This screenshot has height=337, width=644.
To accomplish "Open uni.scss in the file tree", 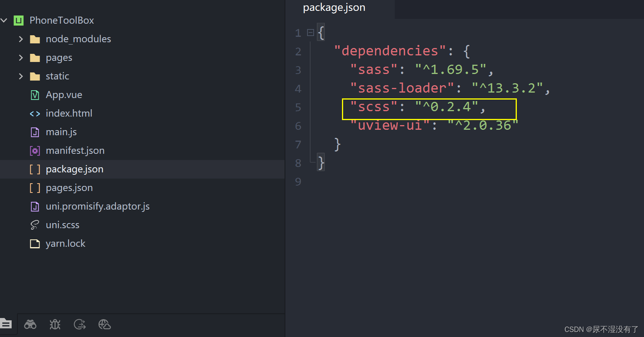I will pos(62,225).
